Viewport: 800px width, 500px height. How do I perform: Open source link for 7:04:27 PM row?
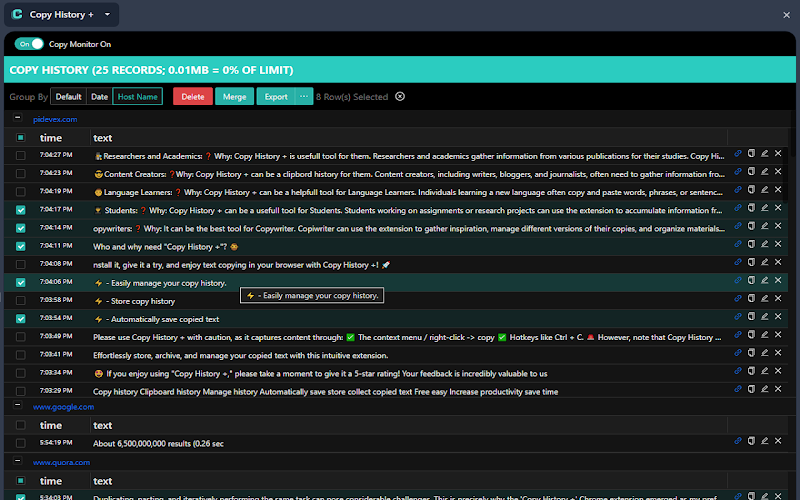pyautogui.click(x=738, y=153)
